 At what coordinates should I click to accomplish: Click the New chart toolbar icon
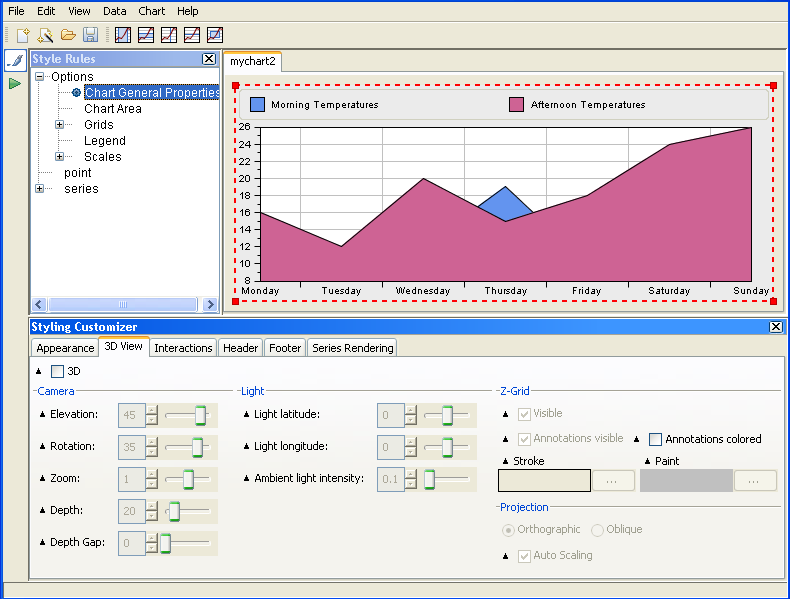pyautogui.click(x=23, y=35)
